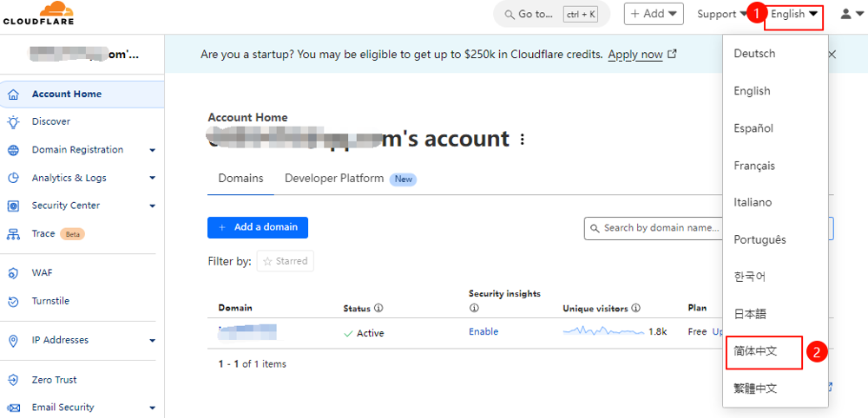Open the Add dropdown button
The image size is (868, 418).
(x=654, y=14)
